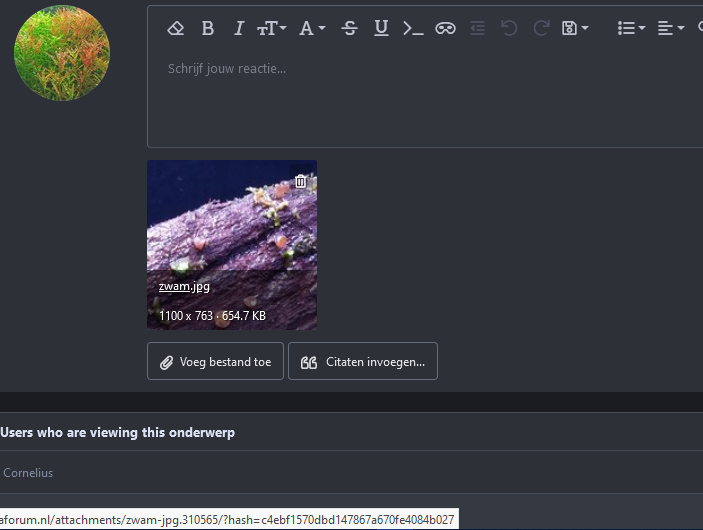Image resolution: width=703 pixels, height=530 pixels.
Task: Click the Remove formatting eraser icon
Action: (176, 28)
